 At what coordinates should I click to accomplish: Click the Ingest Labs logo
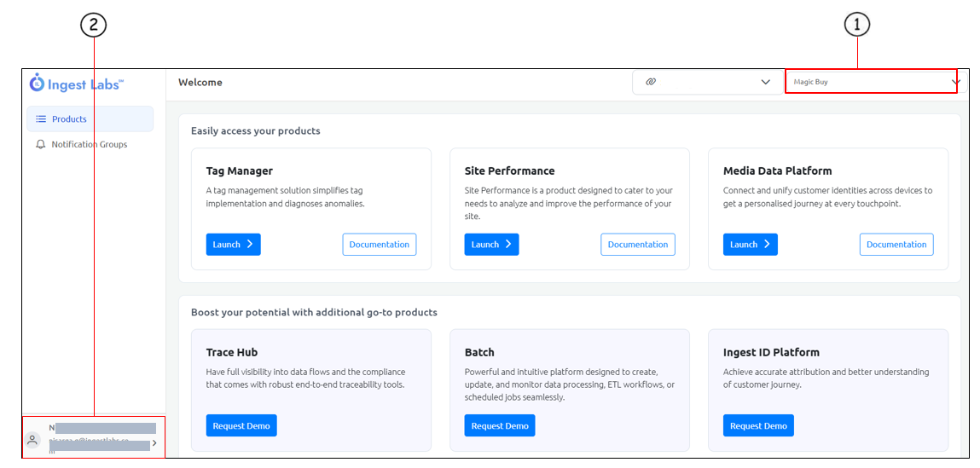(77, 84)
